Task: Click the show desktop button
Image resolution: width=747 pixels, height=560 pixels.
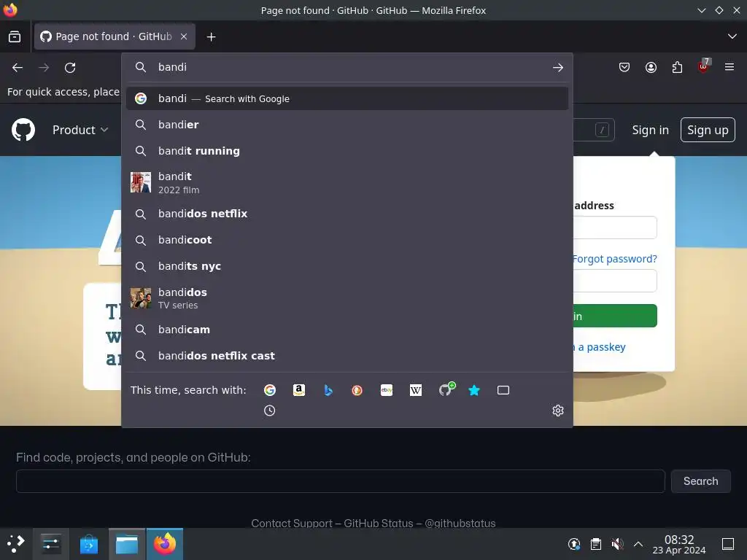Action: [x=728, y=544]
